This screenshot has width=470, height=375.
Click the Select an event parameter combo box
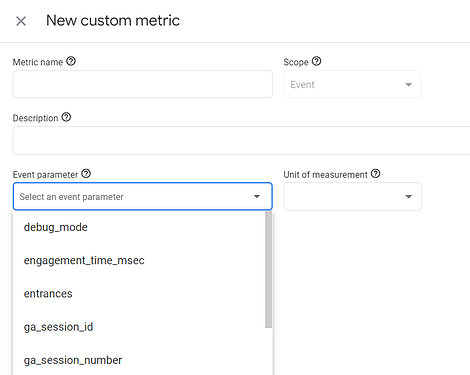click(x=143, y=196)
